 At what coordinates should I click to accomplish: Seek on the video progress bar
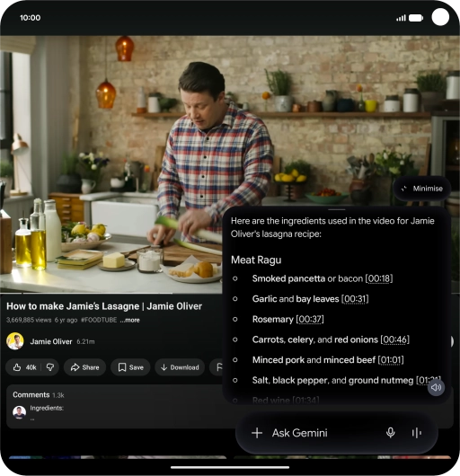(x=111, y=294)
